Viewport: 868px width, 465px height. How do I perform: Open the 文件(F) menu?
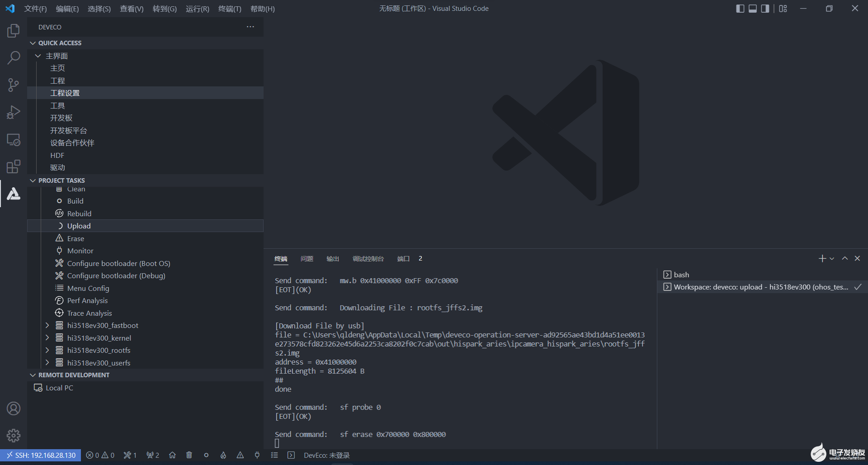[x=35, y=9]
